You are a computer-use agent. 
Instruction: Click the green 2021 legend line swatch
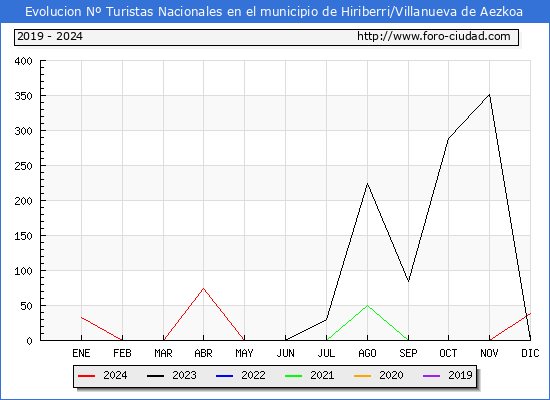[294, 376]
